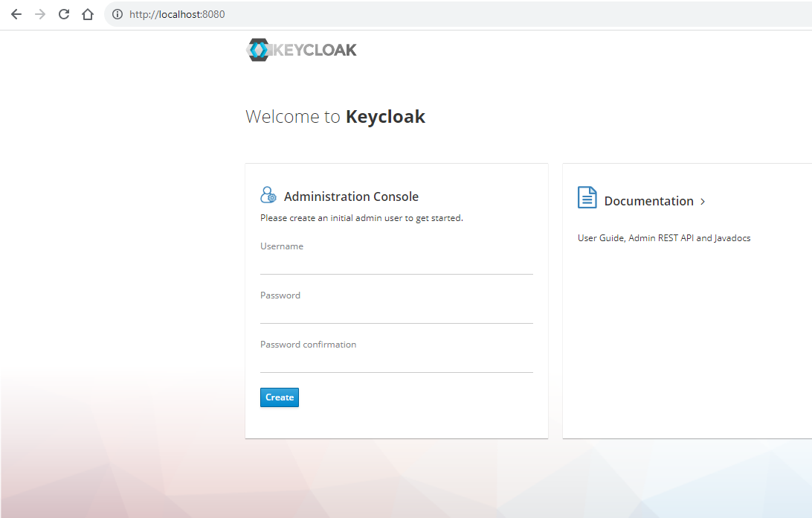The width and height of the screenshot is (812, 518).
Task: Expand the Documentation chevron arrow
Action: point(703,201)
